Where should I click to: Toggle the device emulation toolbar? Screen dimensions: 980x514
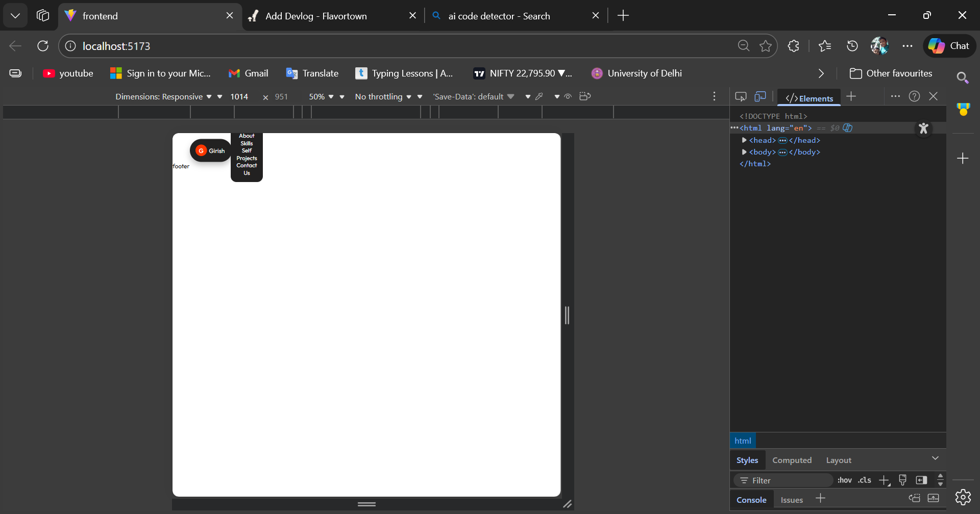[x=760, y=96]
